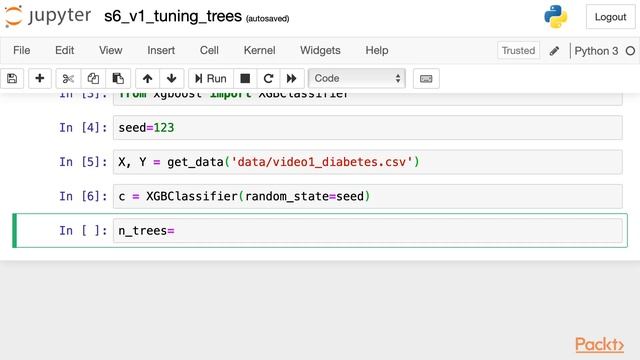Click the pencil edit mode indicator
Viewport: 640px width, 360px height.
554,51
